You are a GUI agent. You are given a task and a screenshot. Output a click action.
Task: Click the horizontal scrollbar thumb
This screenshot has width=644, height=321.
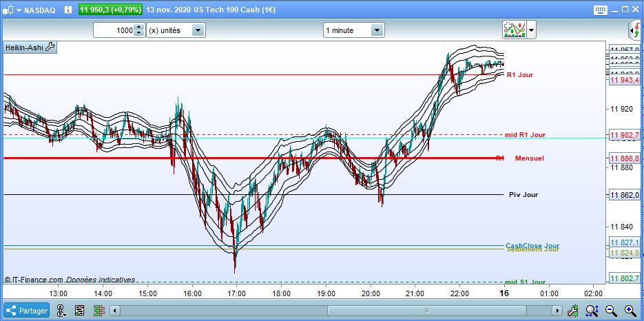[427, 311]
